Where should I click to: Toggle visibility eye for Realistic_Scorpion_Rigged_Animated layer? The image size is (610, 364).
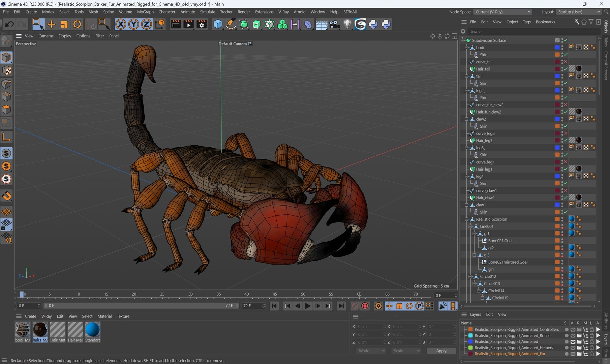coord(573,342)
